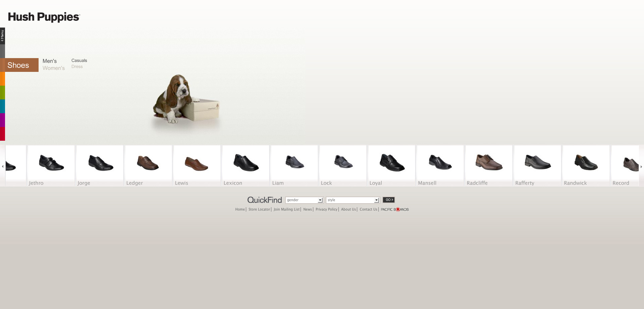Open the Lexicon shoe thumbnail
This screenshot has width=644, height=309.
pyautogui.click(x=246, y=166)
